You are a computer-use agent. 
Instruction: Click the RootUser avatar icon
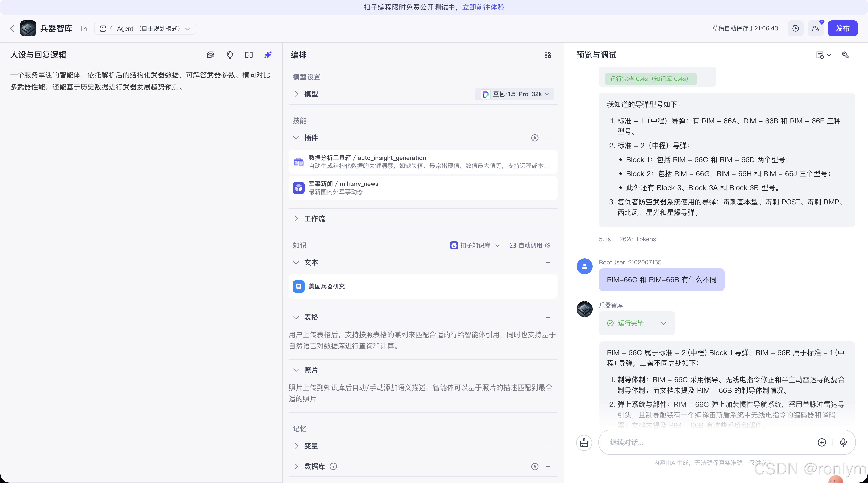click(585, 266)
